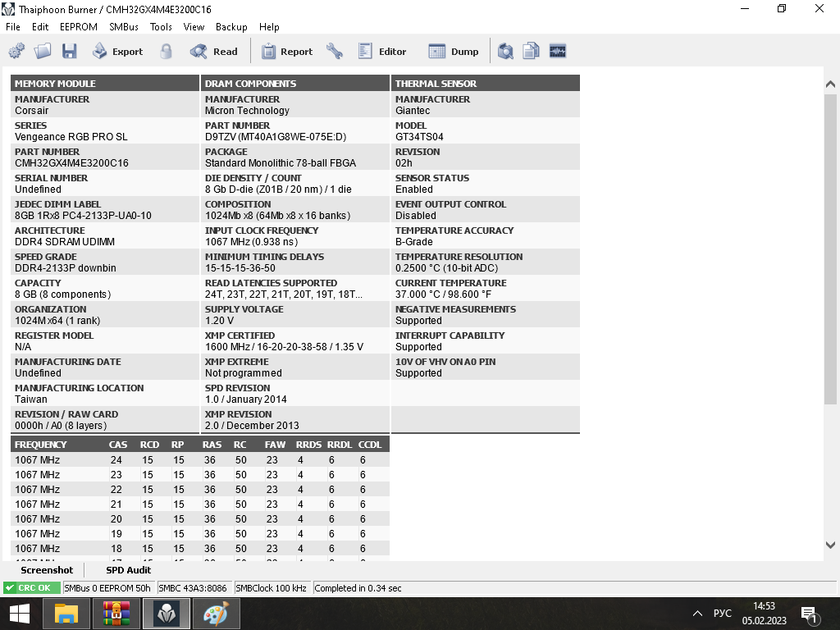
Task: Click the CRC OK status indicator
Action: pos(32,587)
